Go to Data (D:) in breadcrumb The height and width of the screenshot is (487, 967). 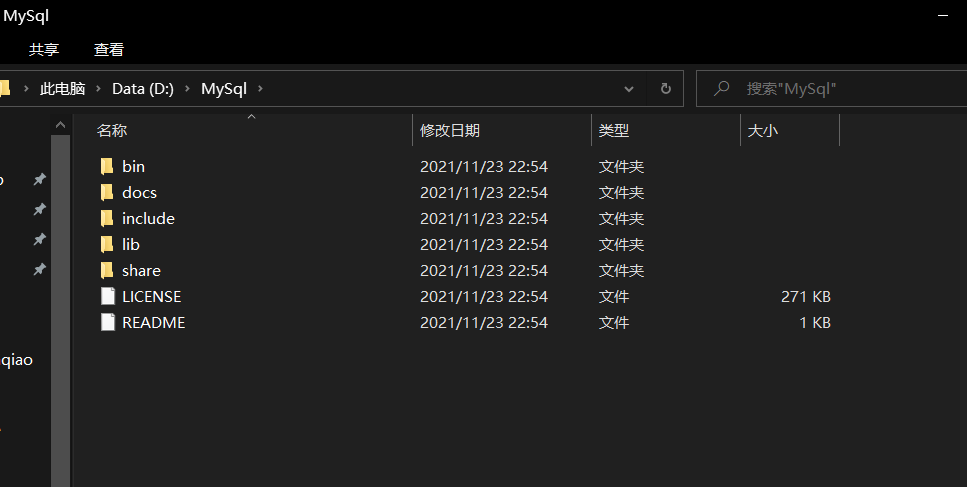(142, 89)
